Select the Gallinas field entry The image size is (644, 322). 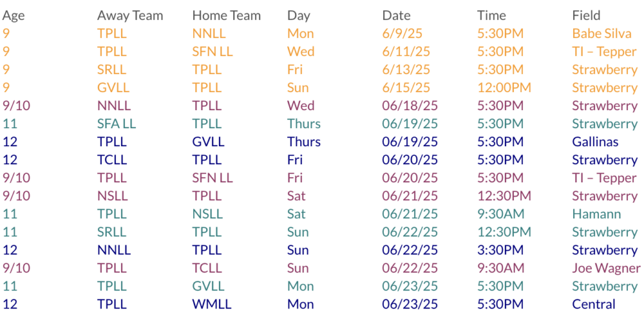[595, 142]
